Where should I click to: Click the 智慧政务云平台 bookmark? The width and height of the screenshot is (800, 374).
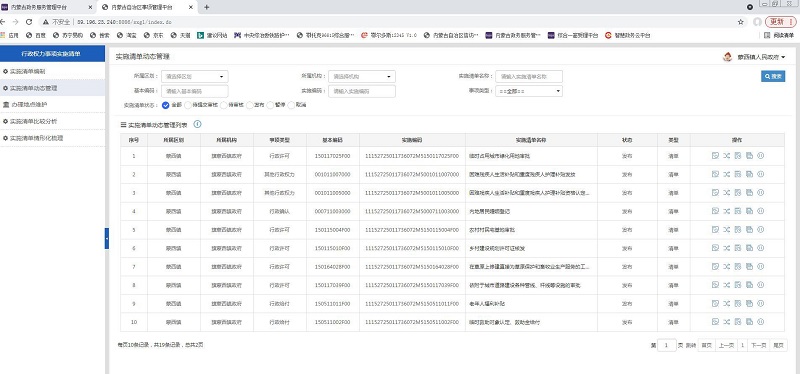click(628, 35)
